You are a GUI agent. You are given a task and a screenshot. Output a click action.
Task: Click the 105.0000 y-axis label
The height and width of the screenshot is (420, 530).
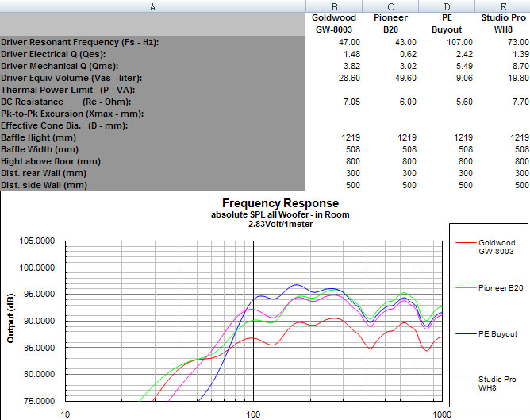point(36,241)
